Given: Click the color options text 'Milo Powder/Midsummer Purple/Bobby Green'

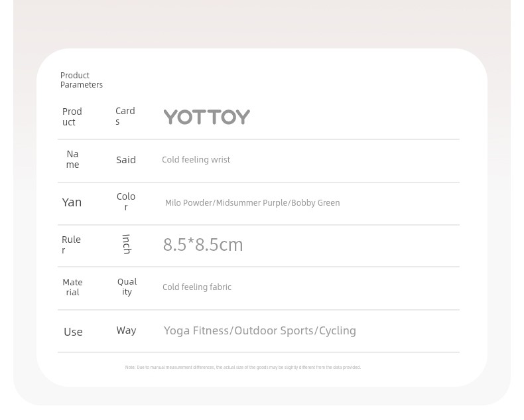Looking at the screenshot, I should click(x=252, y=202).
